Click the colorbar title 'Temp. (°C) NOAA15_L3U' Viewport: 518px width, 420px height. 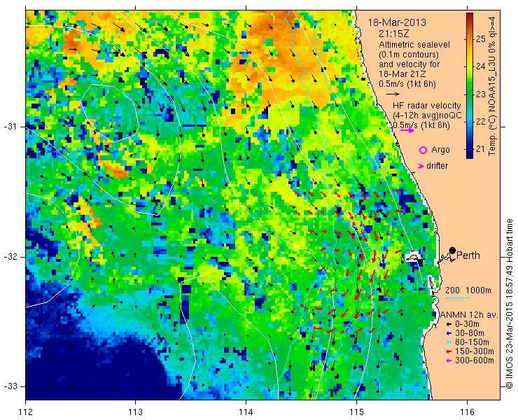[x=492, y=105]
